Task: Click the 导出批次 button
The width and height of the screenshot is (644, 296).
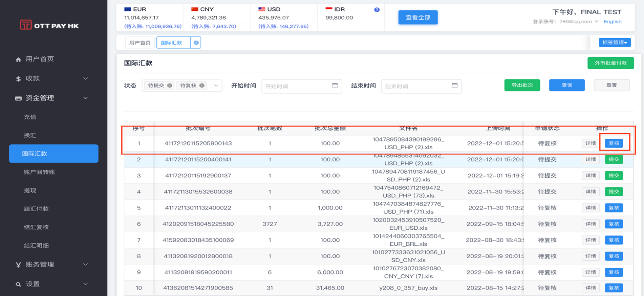Action: (522, 85)
